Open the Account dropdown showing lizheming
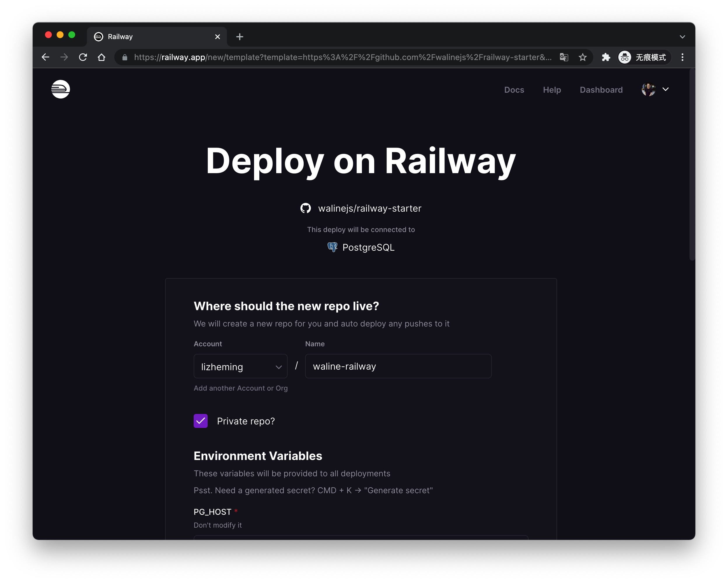 pyautogui.click(x=240, y=366)
